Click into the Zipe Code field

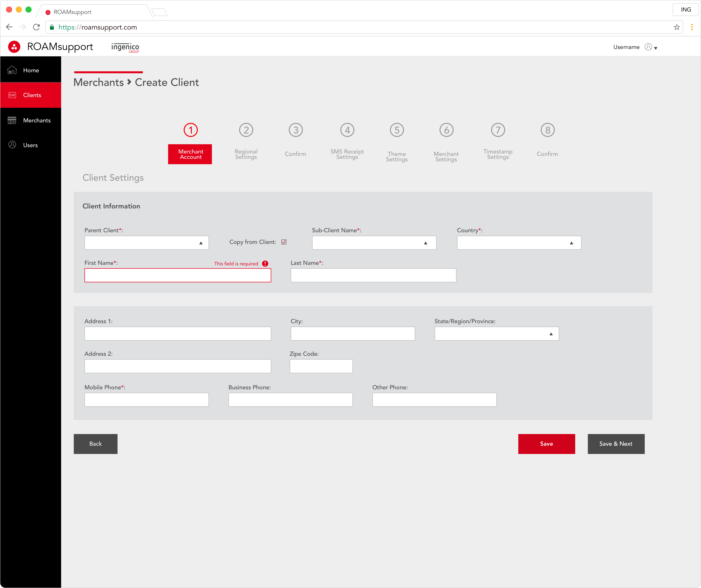(321, 366)
